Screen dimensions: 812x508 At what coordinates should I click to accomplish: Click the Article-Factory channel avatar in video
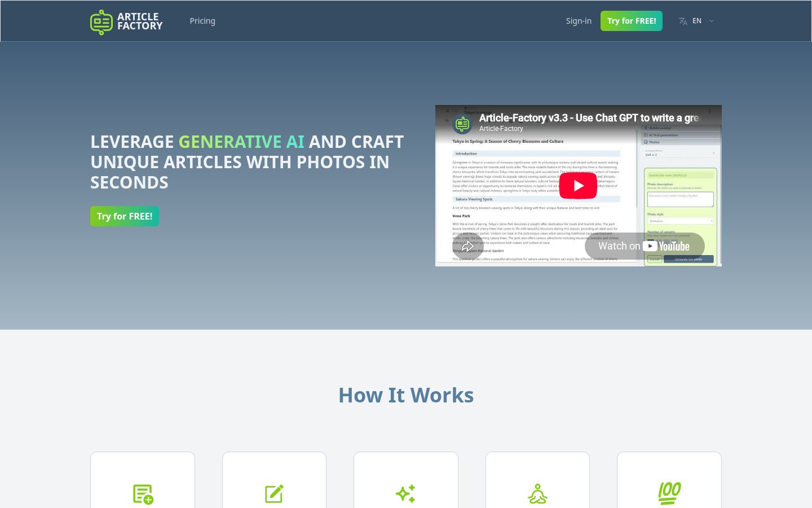(462, 124)
